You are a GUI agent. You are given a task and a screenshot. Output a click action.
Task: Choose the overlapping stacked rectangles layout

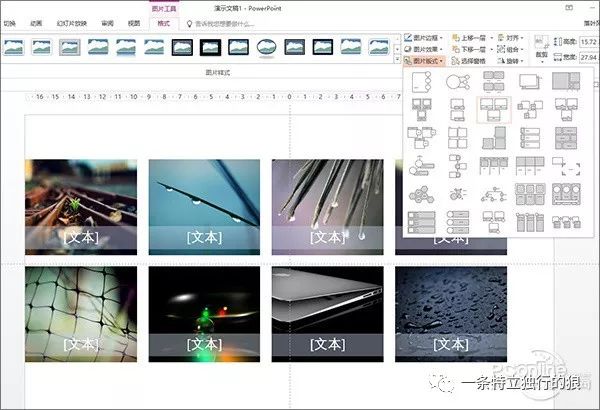tap(530, 82)
